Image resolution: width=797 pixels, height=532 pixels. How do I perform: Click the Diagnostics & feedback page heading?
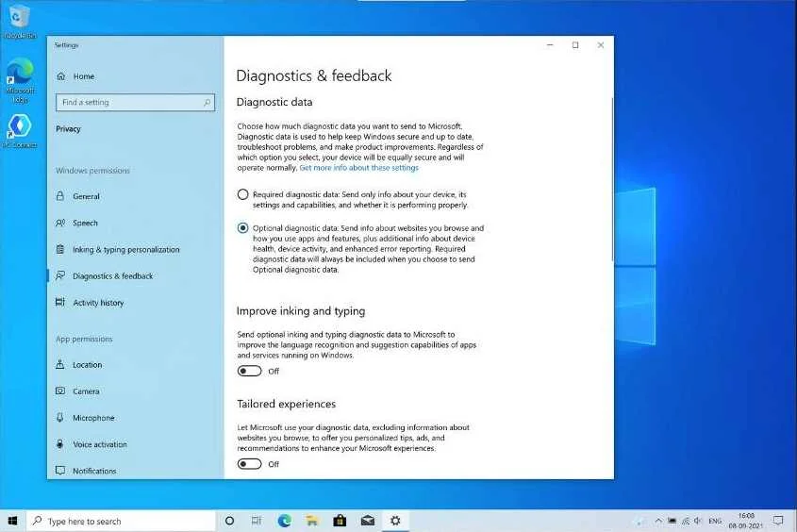pos(314,76)
